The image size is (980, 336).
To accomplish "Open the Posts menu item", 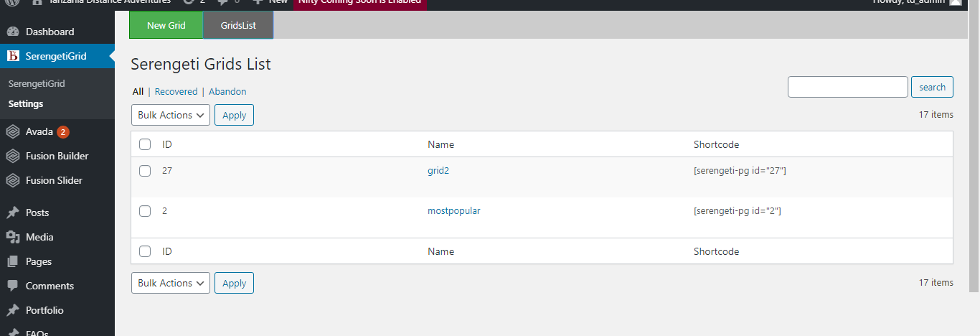I will coord(57,213).
